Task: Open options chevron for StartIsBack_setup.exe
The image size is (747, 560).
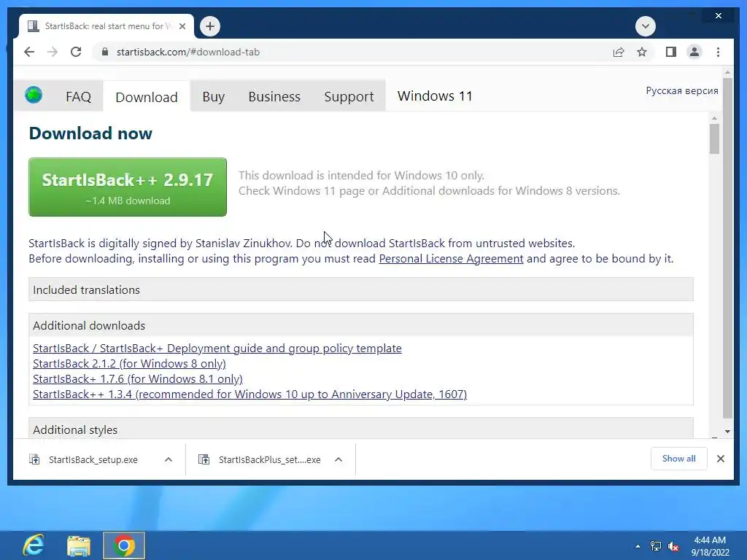Action: (169, 459)
